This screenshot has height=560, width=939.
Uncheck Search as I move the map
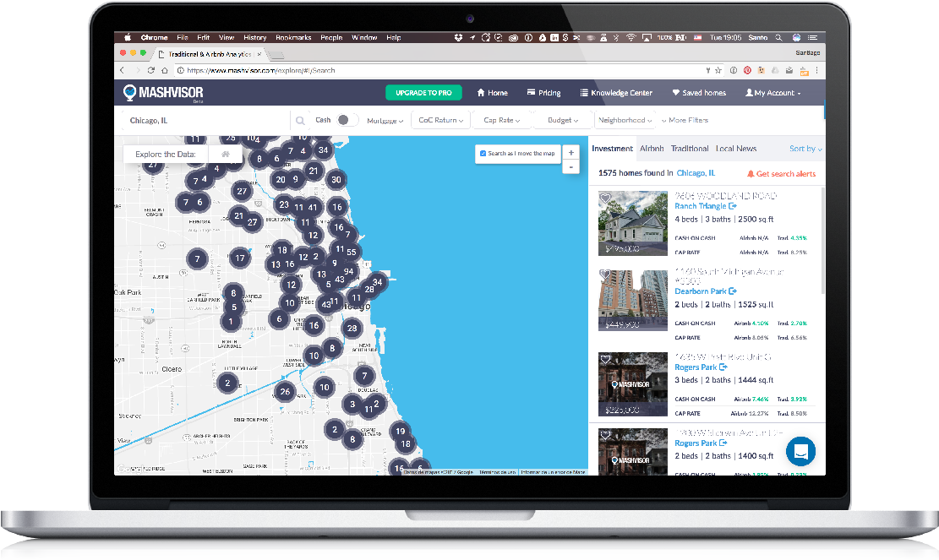pos(483,154)
